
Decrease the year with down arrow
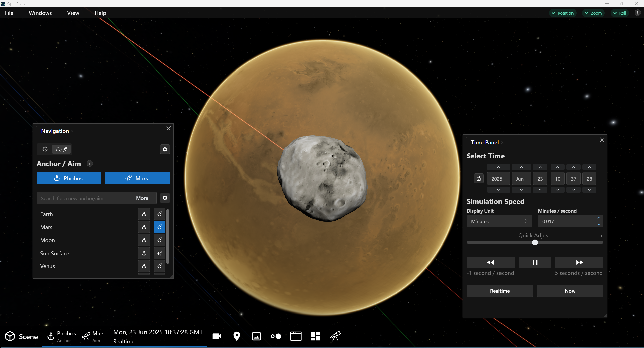tap(498, 190)
